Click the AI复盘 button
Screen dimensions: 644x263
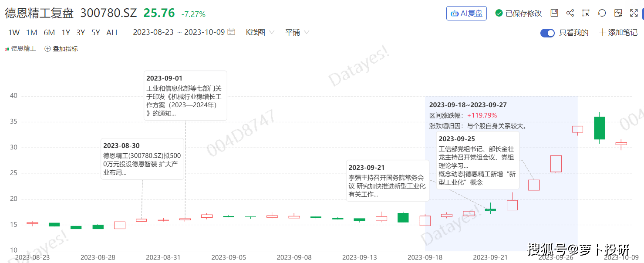tap(466, 13)
